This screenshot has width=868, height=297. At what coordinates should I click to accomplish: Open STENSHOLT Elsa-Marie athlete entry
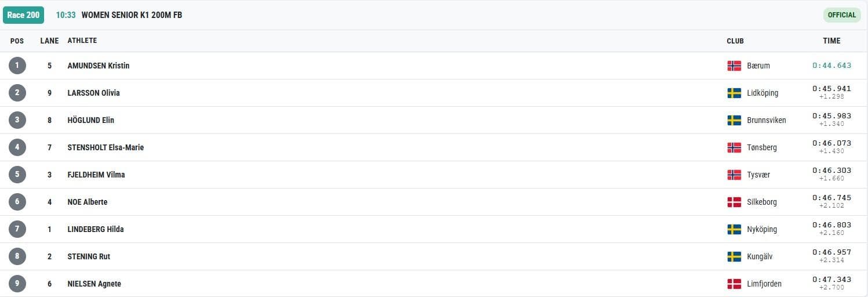[x=106, y=147]
